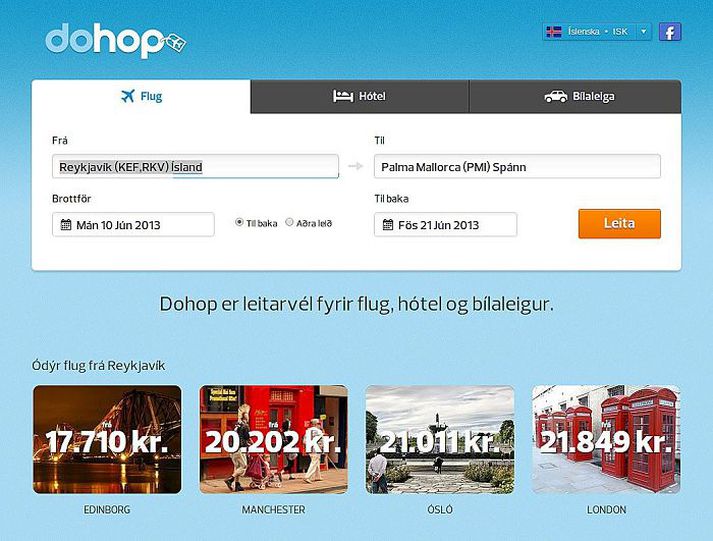Open the Facebook page icon
The width and height of the screenshot is (713, 541).
(670, 32)
